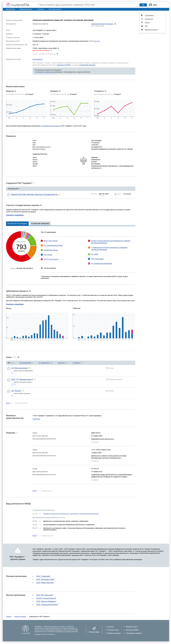Click the footer rusprofile logo
This screenshot has height=644, width=171.
tap(25, 630)
